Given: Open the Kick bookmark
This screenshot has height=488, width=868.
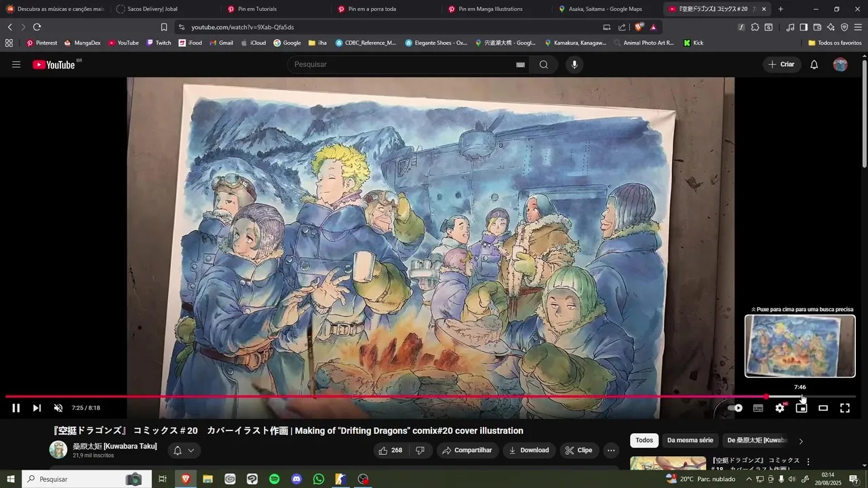Looking at the screenshot, I should coord(694,43).
